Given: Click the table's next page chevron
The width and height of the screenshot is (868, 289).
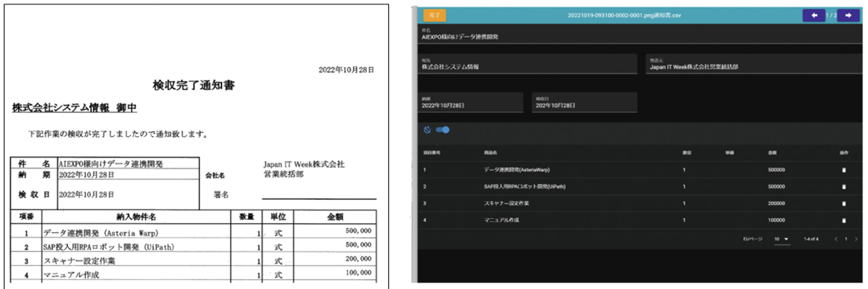Looking at the screenshot, I should coord(856,239).
